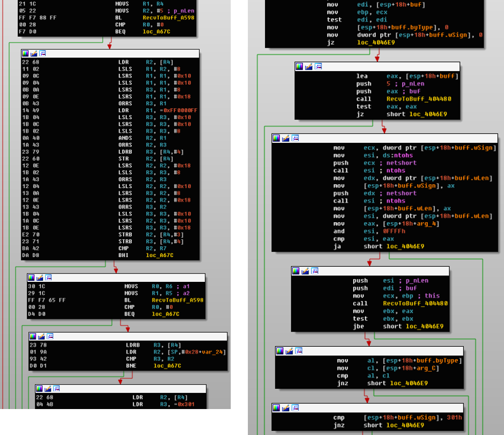The image size is (504, 435).
Task: Click pencil icon on cmp buff.wSign, 301h block
Action: click(286, 407)
